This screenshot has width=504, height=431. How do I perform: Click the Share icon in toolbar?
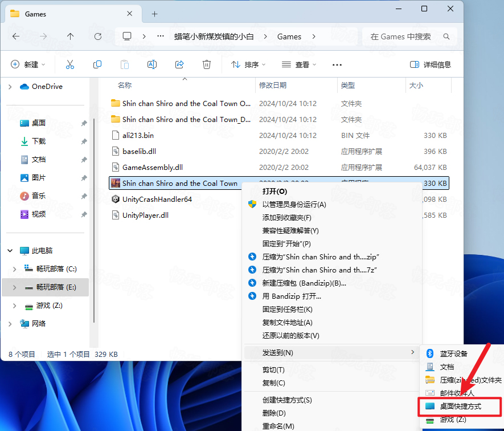coord(179,64)
